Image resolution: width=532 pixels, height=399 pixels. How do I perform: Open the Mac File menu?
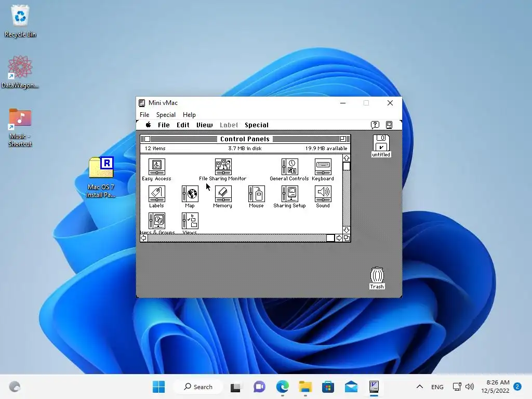[x=164, y=125]
